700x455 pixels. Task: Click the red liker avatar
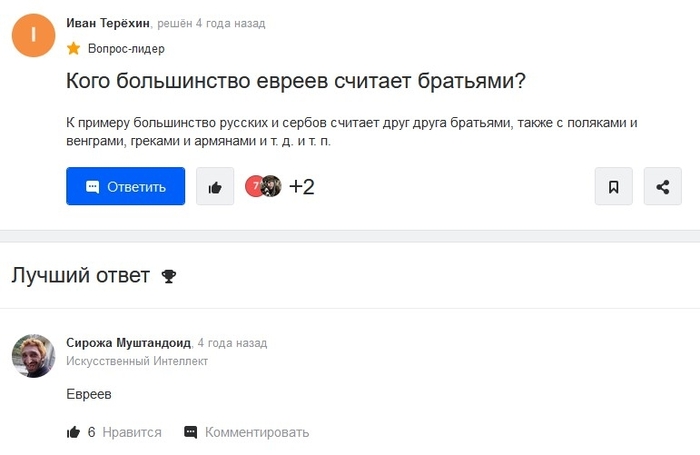pos(255,186)
